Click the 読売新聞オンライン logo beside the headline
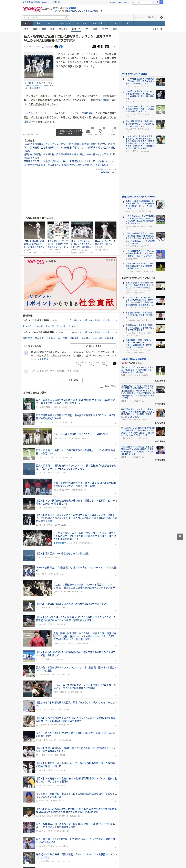 click(x=104, y=47)
